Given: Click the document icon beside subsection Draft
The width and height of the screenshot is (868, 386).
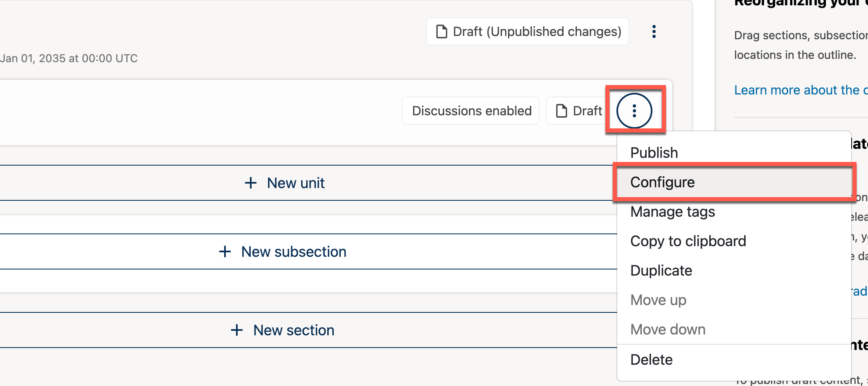Looking at the screenshot, I should 562,111.
